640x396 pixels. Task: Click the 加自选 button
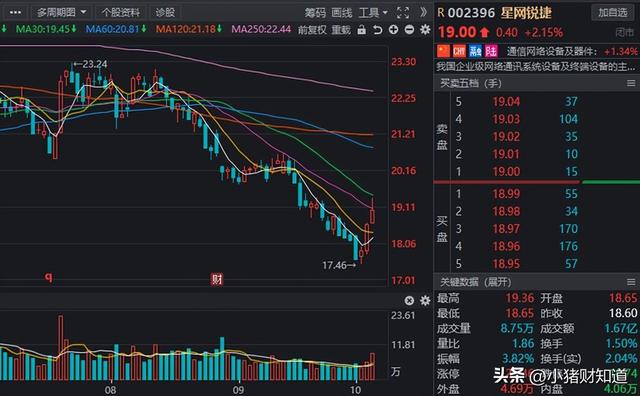tap(613, 13)
